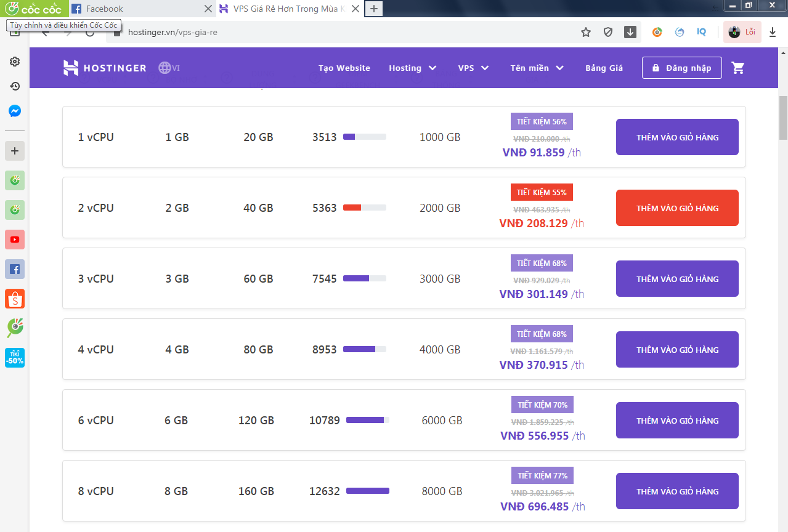This screenshot has height=532, width=788.
Task: Expand the Tên miền dropdown menu
Action: (x=537, y=68)
